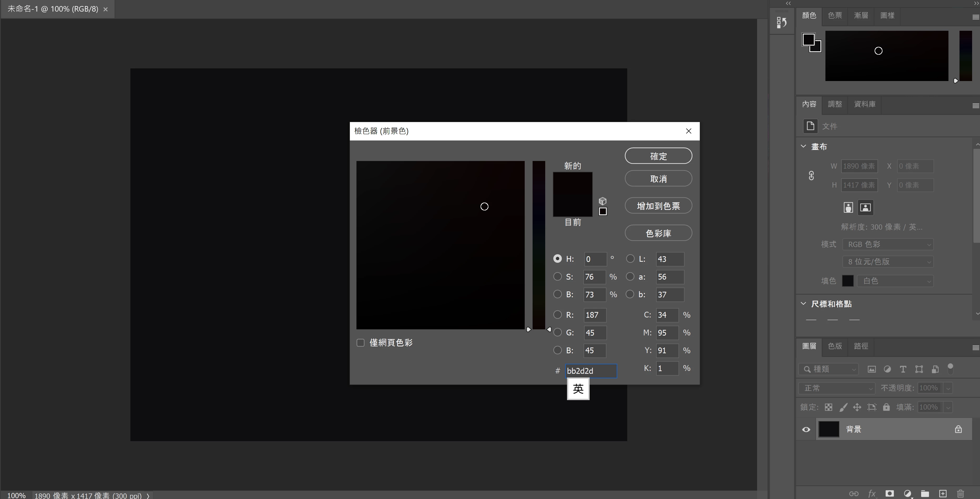Click the layer style fx icon
The width and height of the screenshot is (980, 499).
coord(872,493)
